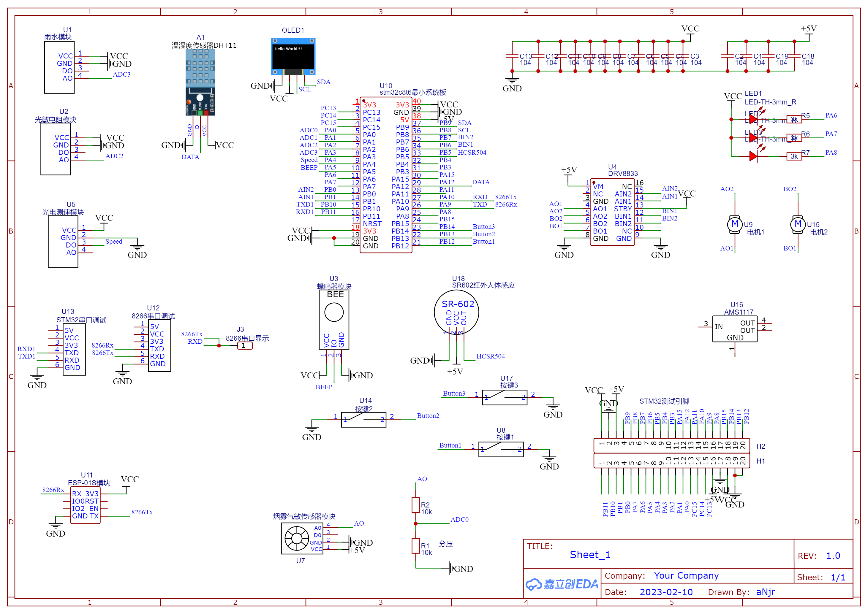
Task: Select the STM32C8T6 minimum system board U10
Action: coord(387,174)
